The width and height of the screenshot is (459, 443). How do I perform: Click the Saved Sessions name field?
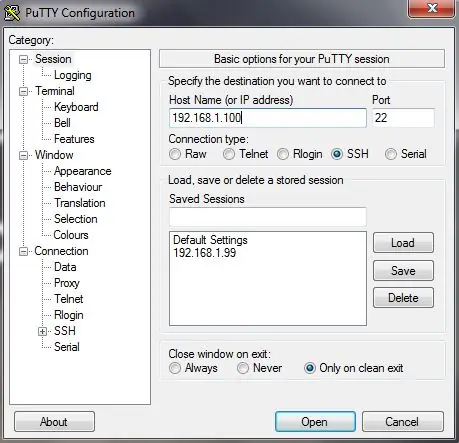pos(268,217)
